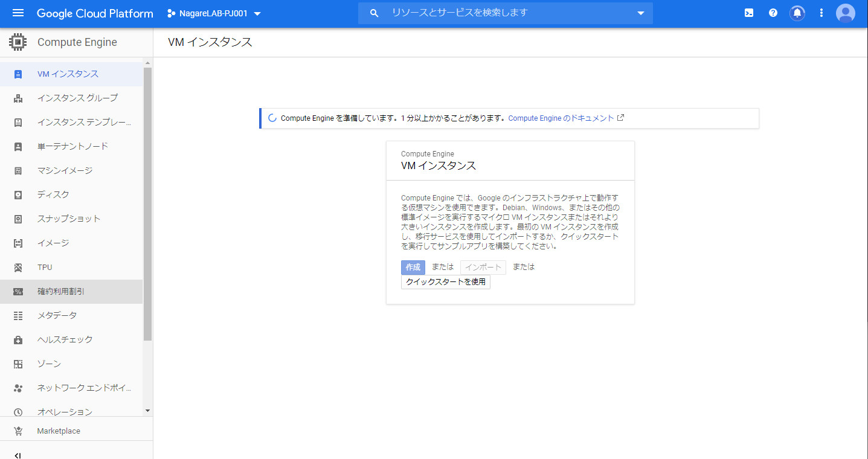The width and height of the screenshot is (868, 459).
Task: Click the Google Cloud Platform logo
Action: coord(95,13)
